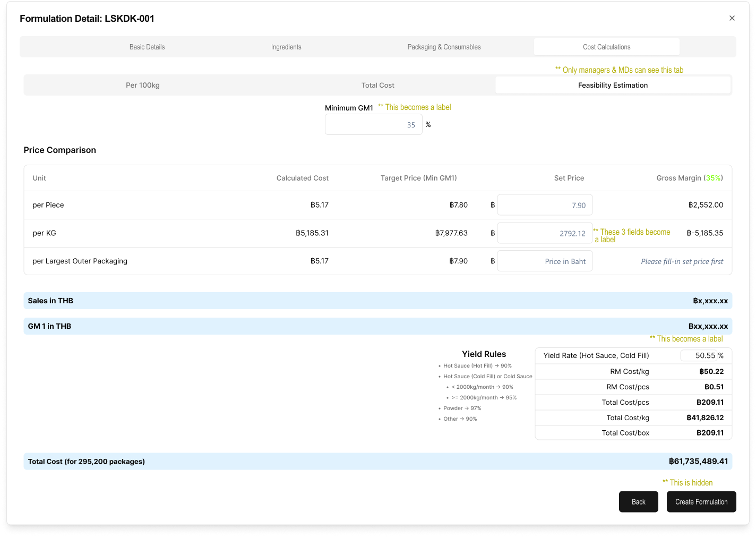Click the Price Comparison heading
This screenshot has width=756, height=537.
(x=59, y=150)
